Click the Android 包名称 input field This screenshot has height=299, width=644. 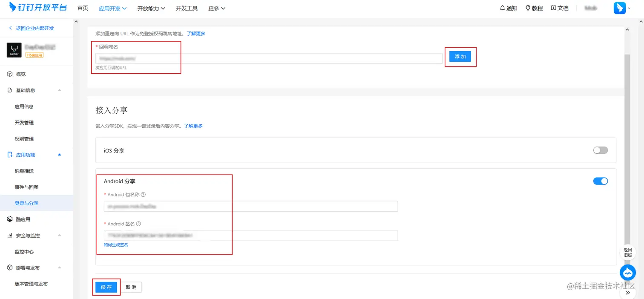point(251,206)
